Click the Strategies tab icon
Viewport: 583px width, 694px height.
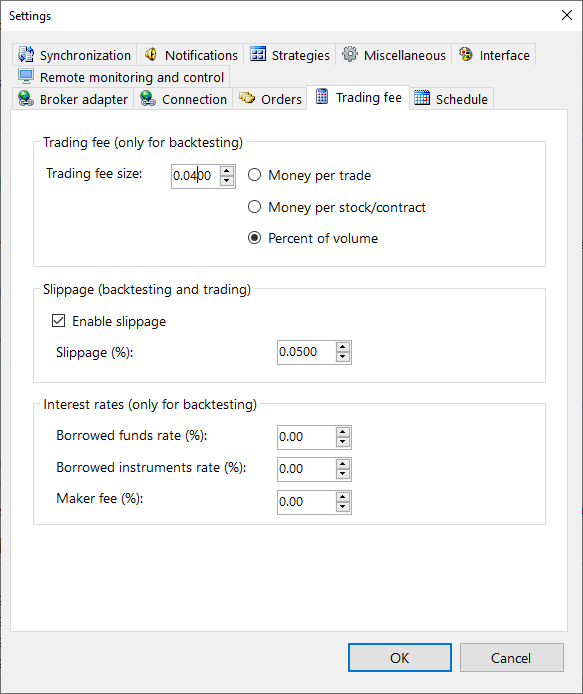pos(258,54)
